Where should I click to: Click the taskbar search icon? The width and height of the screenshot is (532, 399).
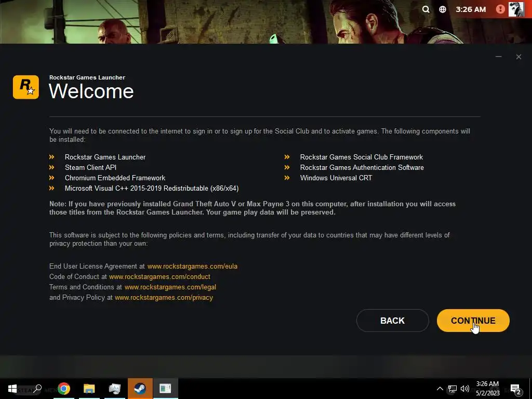37,389
